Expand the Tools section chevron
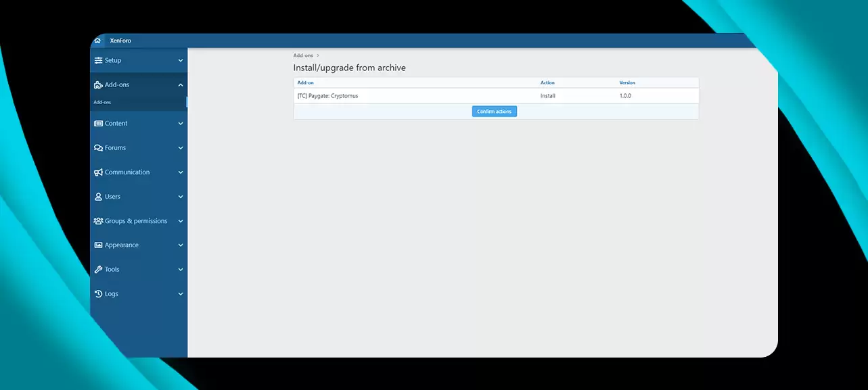The height and width of the screenshot is (390, 868). pos(181,270)
